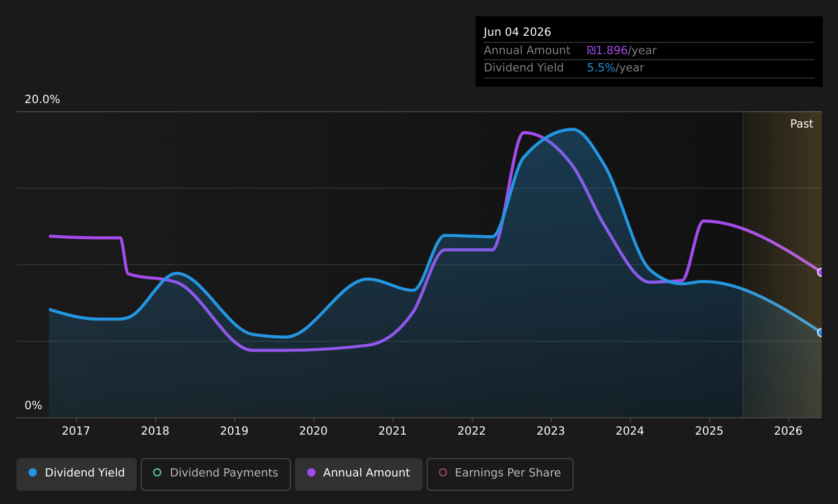Click the 0% y-axis label
The image size is (838, 504).
point(33,406)
